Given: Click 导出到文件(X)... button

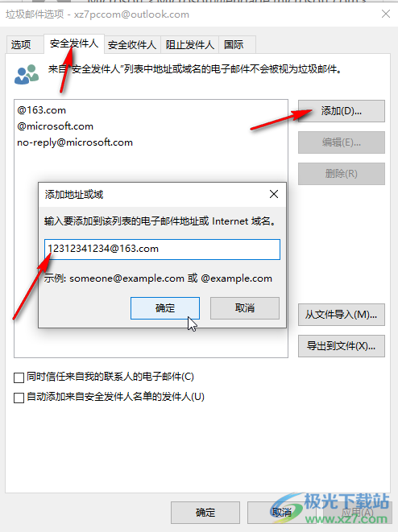Looking at the screenshot, I should (x=342, y=346).
